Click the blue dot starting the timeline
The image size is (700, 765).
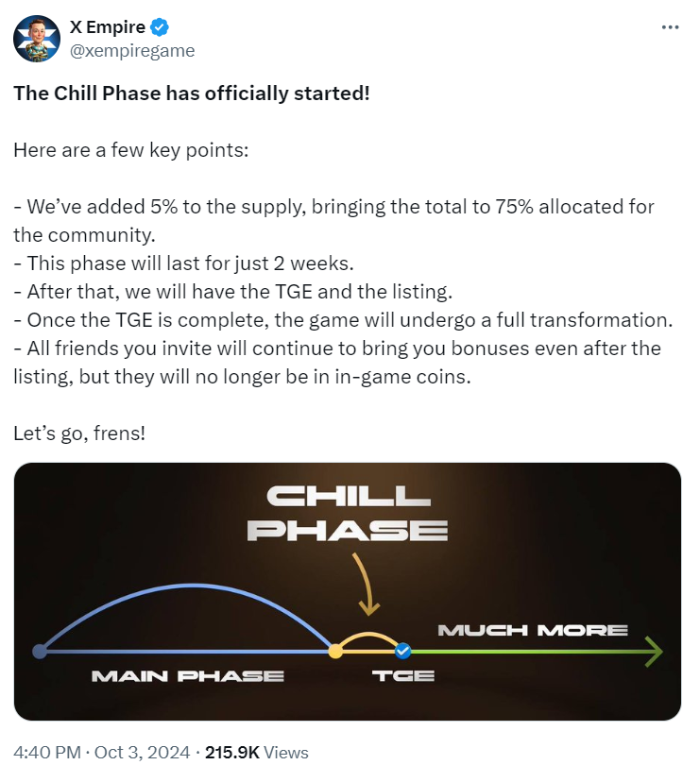click(x=38, y=650)
